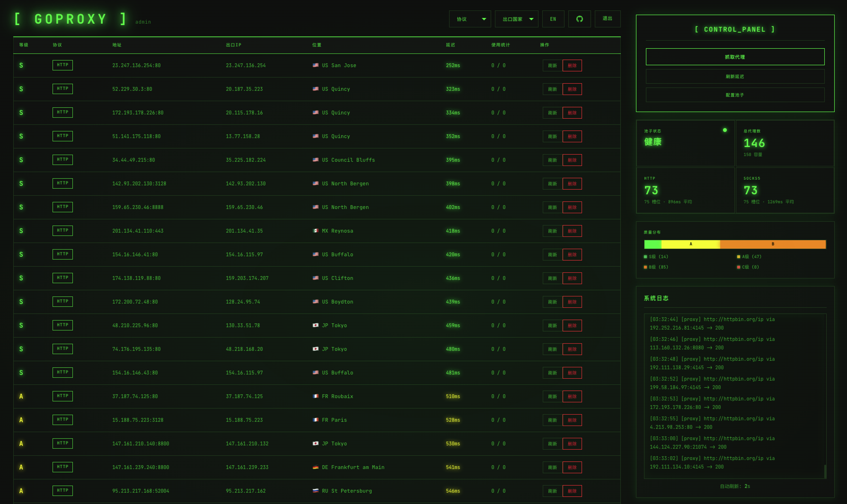Refresh the 142.93.202.130:3128 proxy

point(552,184)
